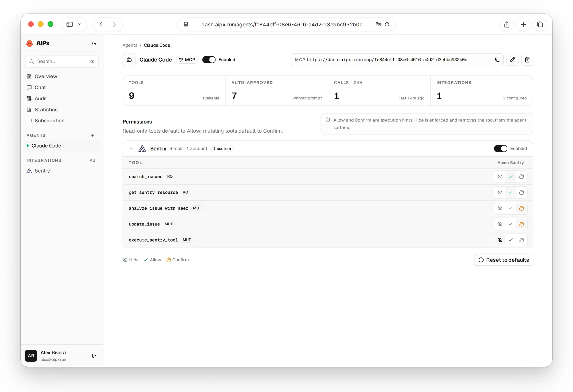The width and height of the screenshot is (573, 392).
Task: Toggle dark mode moon icon
Action: pos(94,43)
